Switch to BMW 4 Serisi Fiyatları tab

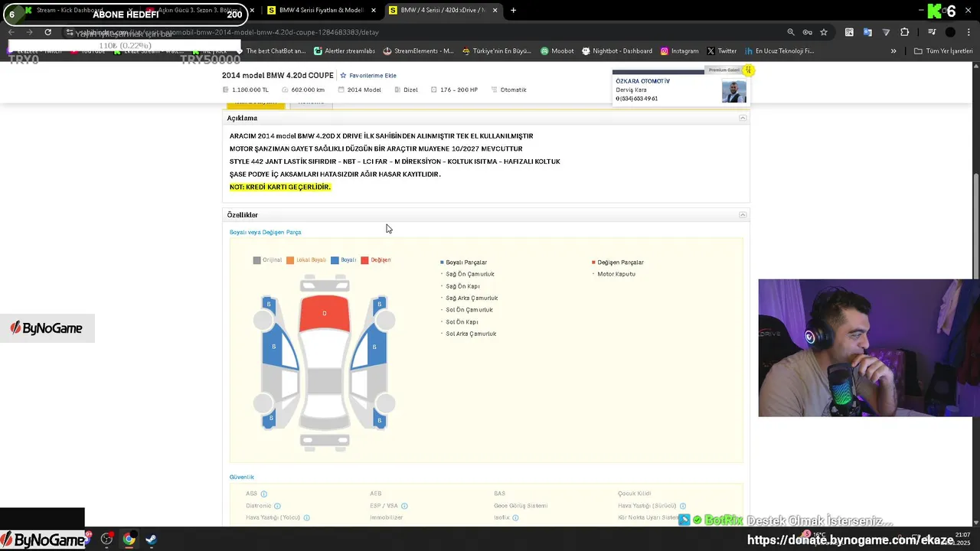[x=320, y=10]
